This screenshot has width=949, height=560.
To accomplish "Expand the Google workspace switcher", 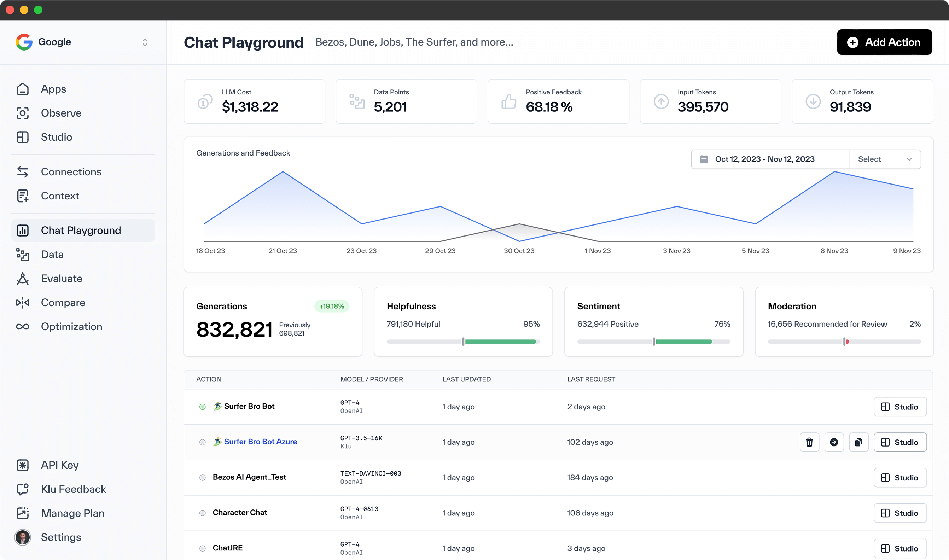I will tap(145, 42).
